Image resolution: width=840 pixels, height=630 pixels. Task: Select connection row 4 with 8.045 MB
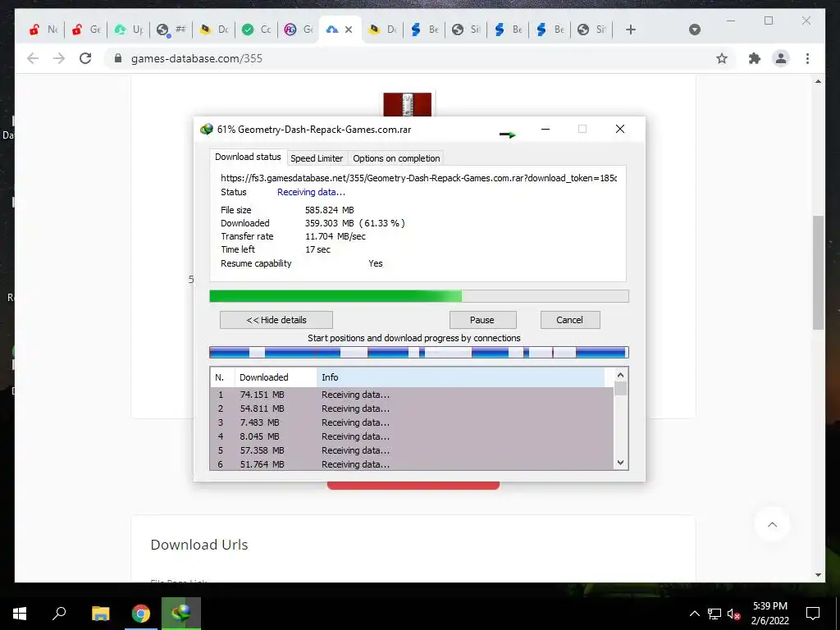pyautogui.click(x=412, y=436)
